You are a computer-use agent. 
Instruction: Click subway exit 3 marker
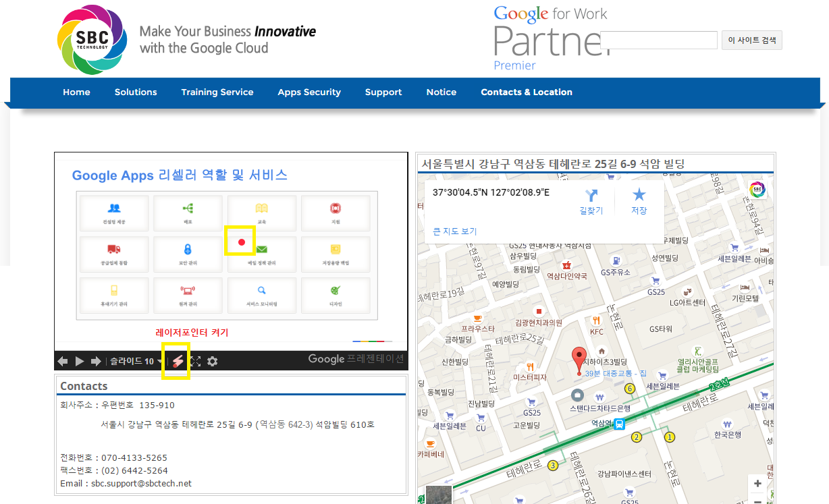coord(553,465)
